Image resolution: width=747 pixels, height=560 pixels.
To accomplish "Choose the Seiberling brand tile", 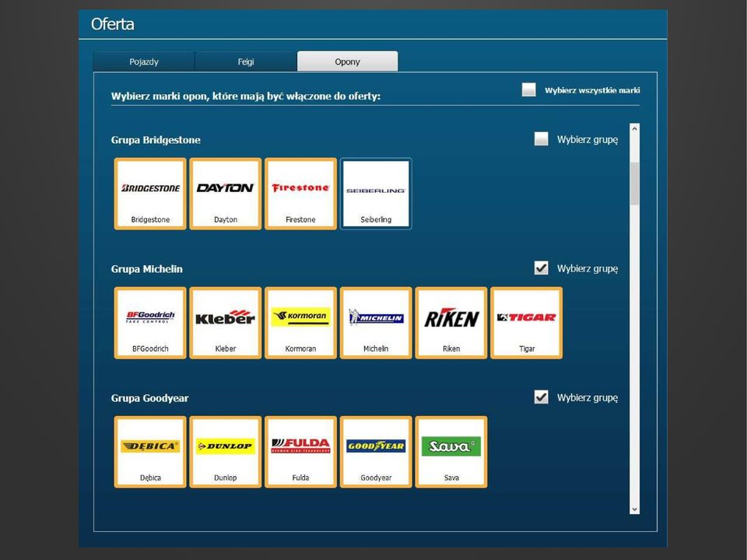I will pos(376,194).
